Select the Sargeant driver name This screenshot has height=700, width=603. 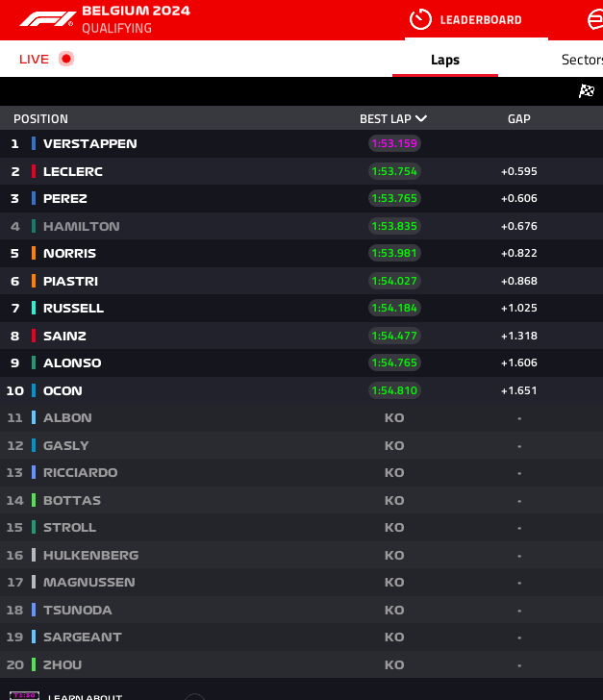click(x=83, y=637)
